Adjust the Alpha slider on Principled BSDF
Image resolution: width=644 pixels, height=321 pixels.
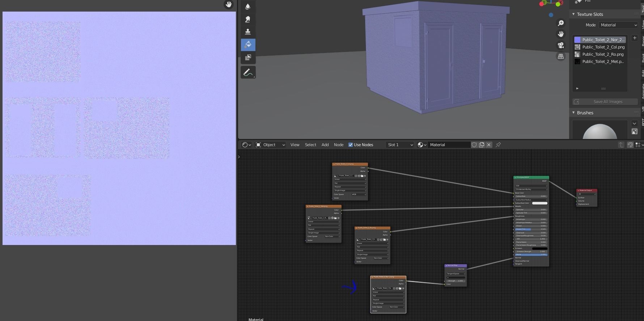coord(531,254)
